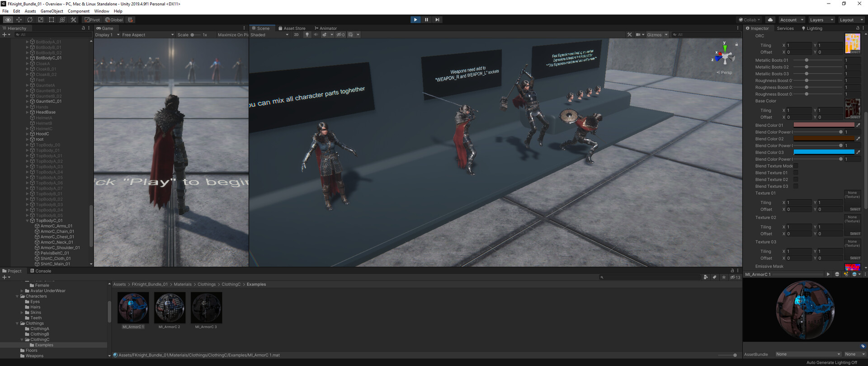Toggle scene effects (skybox) icon
Image resolution: width=868 pixels, height=366 pixels.
point(324,35)
